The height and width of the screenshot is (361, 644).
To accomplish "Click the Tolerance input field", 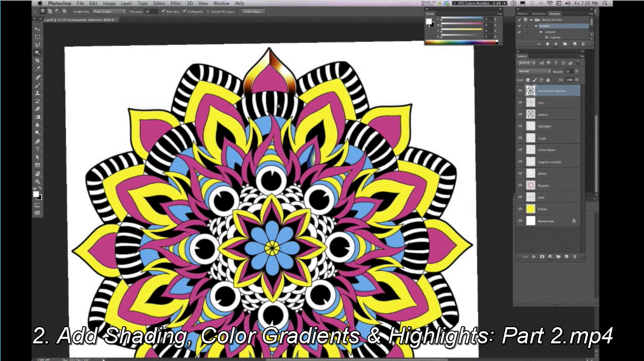I will [x=150, y=11].
